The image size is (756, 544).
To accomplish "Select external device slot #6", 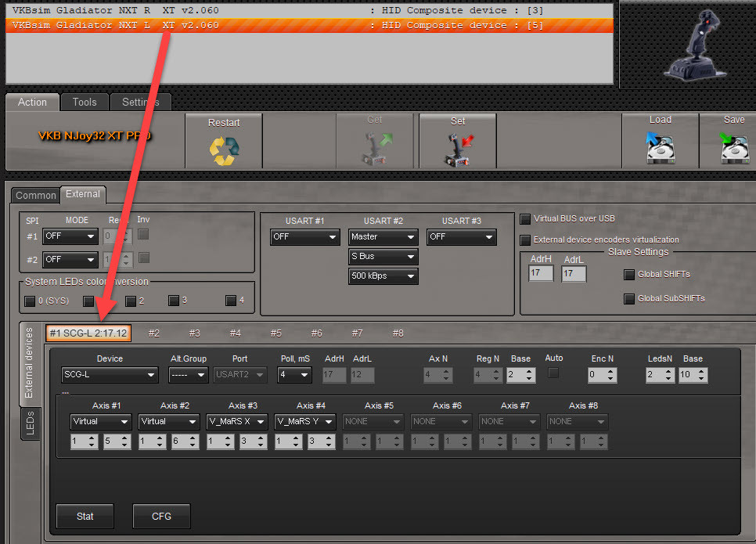I will tap(316, 333).
